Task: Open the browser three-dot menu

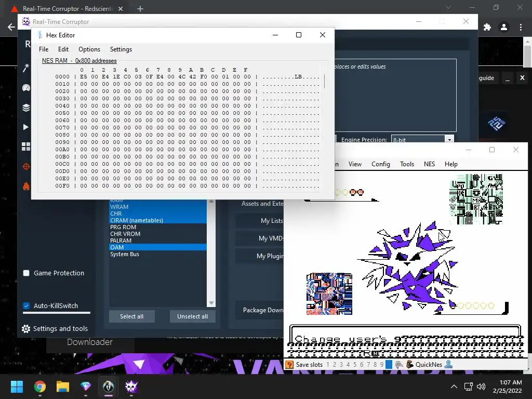Action: [521, 27]
